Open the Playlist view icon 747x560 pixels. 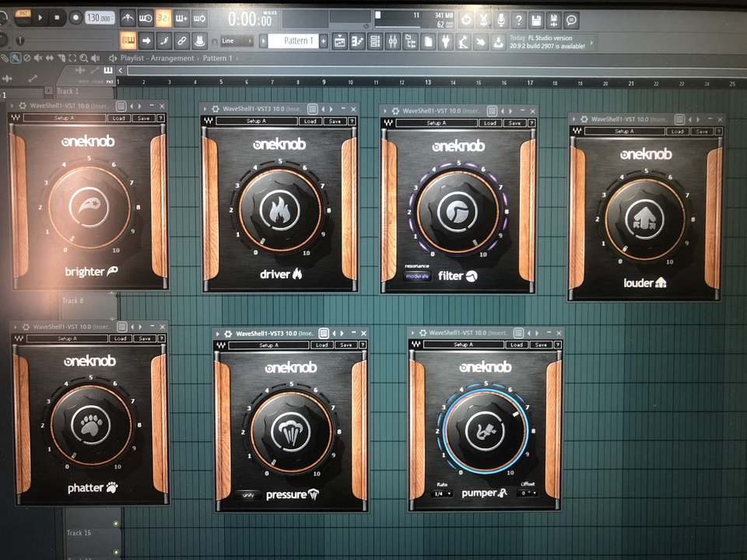tap(340, 41)
